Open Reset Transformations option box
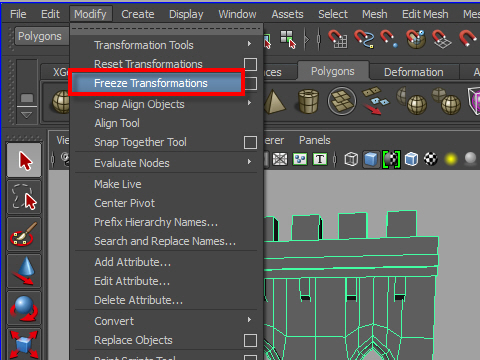480x360 pixels. [x=250, y=64]
